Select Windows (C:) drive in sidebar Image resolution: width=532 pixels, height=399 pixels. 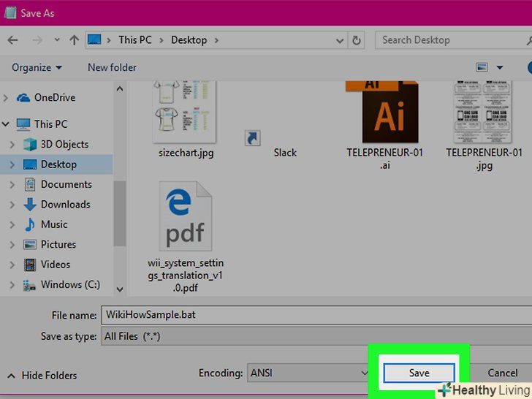[x=61, y=285]
